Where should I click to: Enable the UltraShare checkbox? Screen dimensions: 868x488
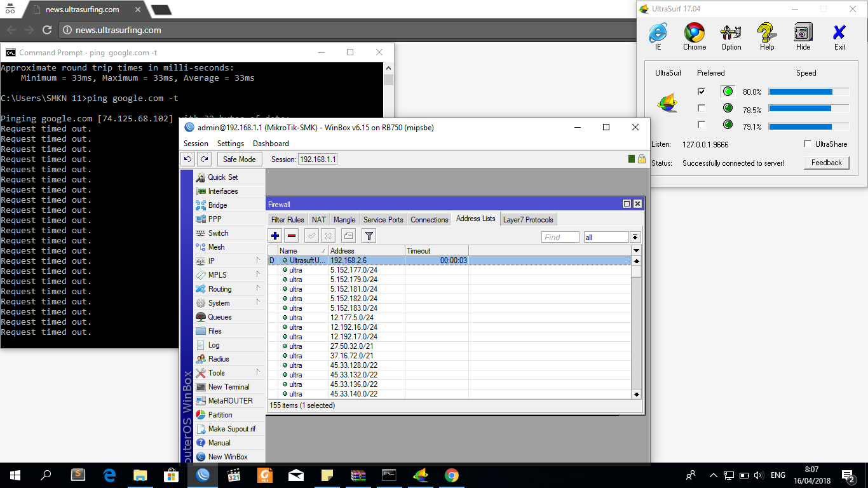[x=808, y=144]
